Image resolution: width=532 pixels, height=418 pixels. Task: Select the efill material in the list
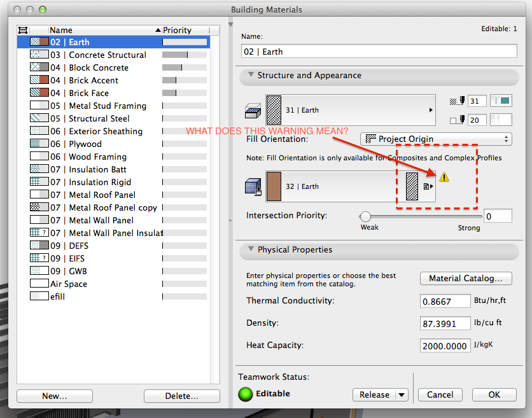[x=113, y=296]
